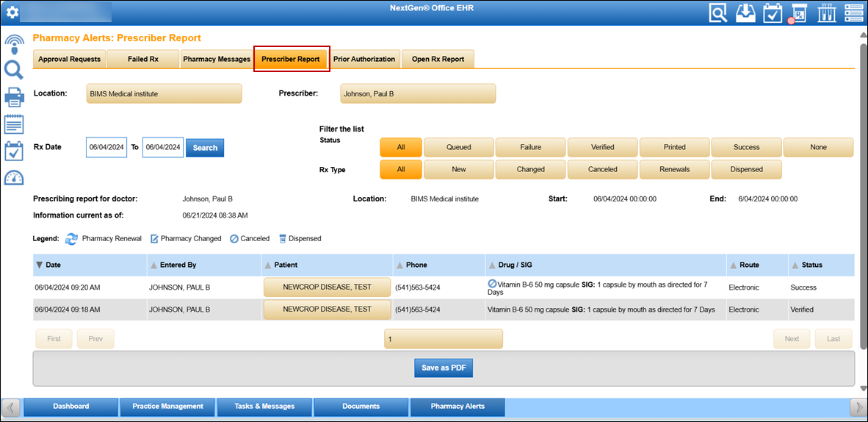Switch to the Failed Rx tab
This screenshot has height=422, width=868.
[x=143, y=59]
